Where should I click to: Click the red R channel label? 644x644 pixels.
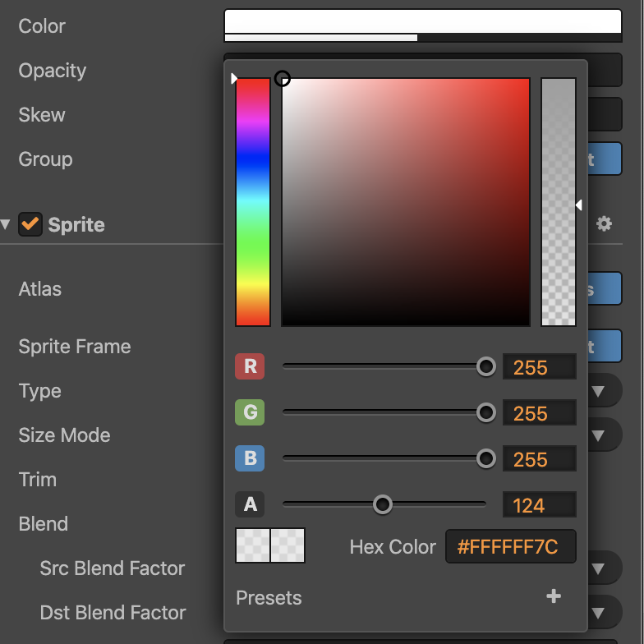coord(250,366)
